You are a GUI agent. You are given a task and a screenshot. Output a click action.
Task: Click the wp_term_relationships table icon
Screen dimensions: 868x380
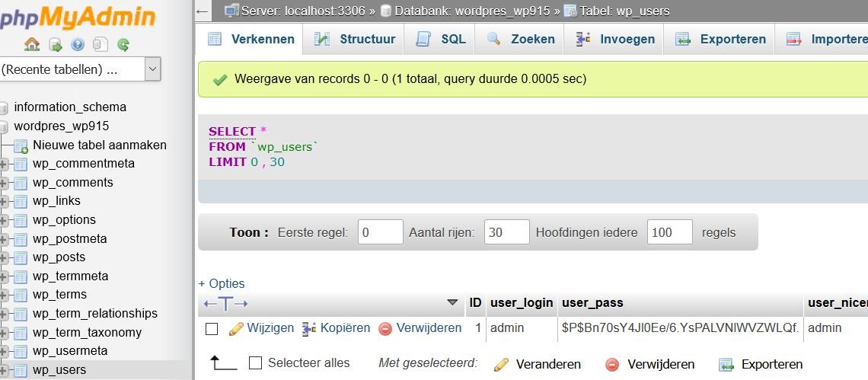(x=21, y=314)
